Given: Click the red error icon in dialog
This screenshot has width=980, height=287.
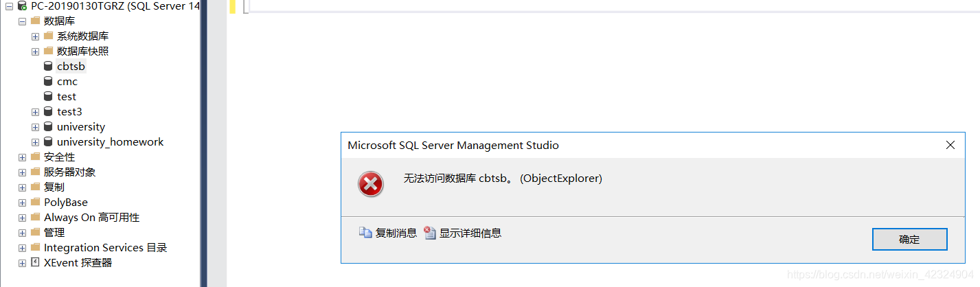Looking at the screenshot, I should coord(371,183).
